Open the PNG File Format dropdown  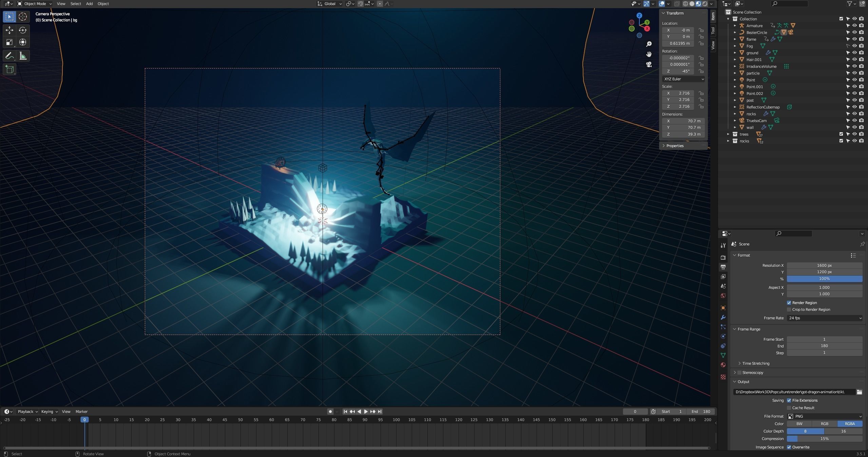tap(824, 416)
